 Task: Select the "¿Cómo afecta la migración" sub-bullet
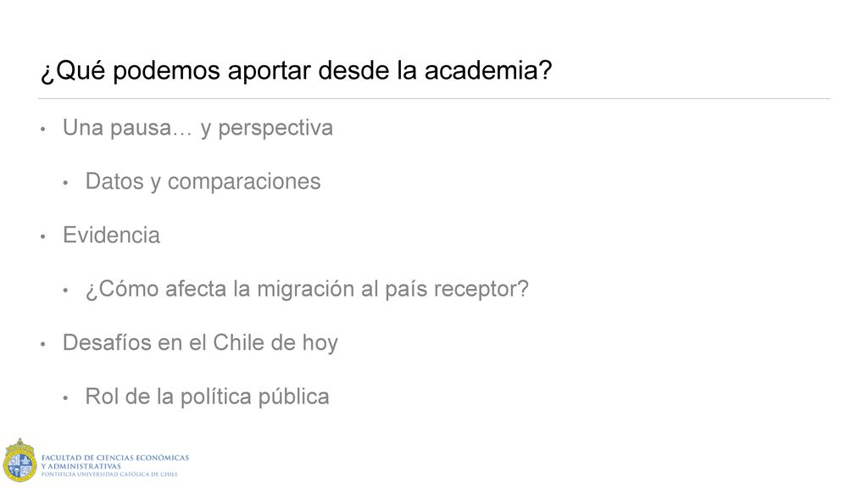tap(307, 290)
